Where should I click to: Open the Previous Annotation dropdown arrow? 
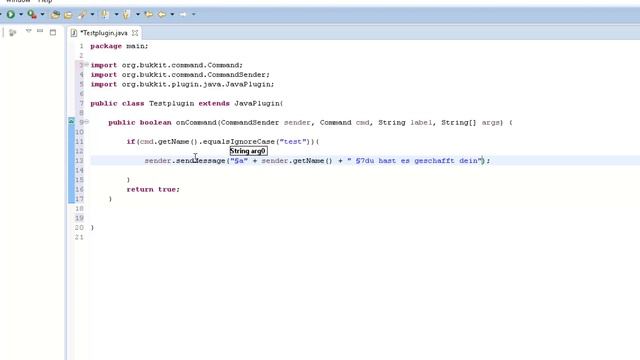click(138, 14)
